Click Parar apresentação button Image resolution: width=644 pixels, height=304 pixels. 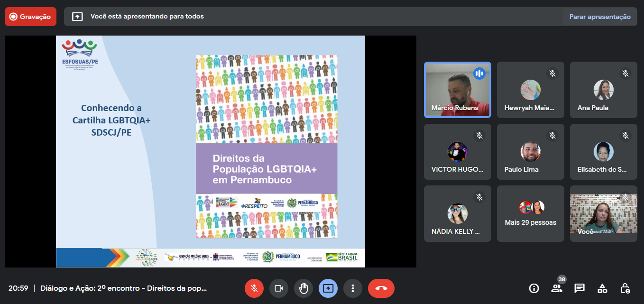click(x=599, y=17)
